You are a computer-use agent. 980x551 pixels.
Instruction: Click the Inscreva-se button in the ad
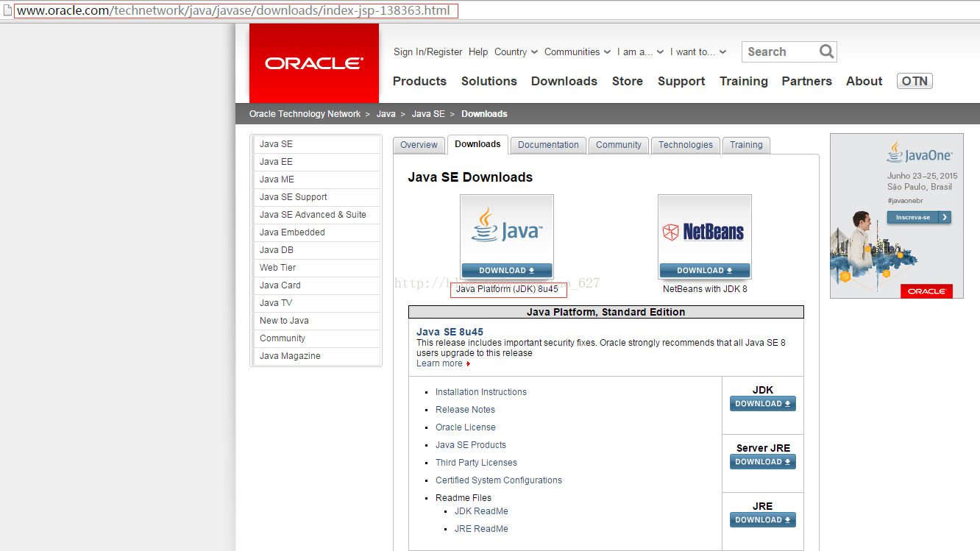click(x=918, y=217)
